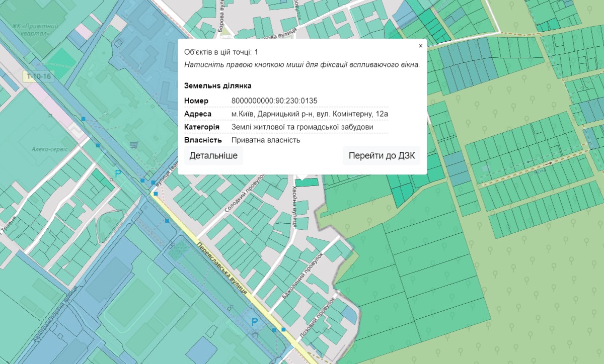The width and height of the screenshot is (604, 364).
Task: Click the shopping cart icon on the map
Action: click(x=133, y=145)
